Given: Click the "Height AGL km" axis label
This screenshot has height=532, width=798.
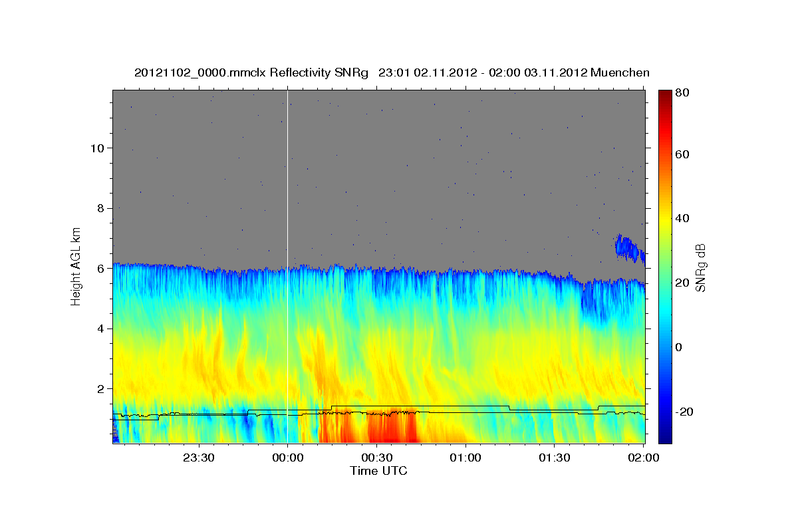Looking at the screenshot, I should coord(76,265).
